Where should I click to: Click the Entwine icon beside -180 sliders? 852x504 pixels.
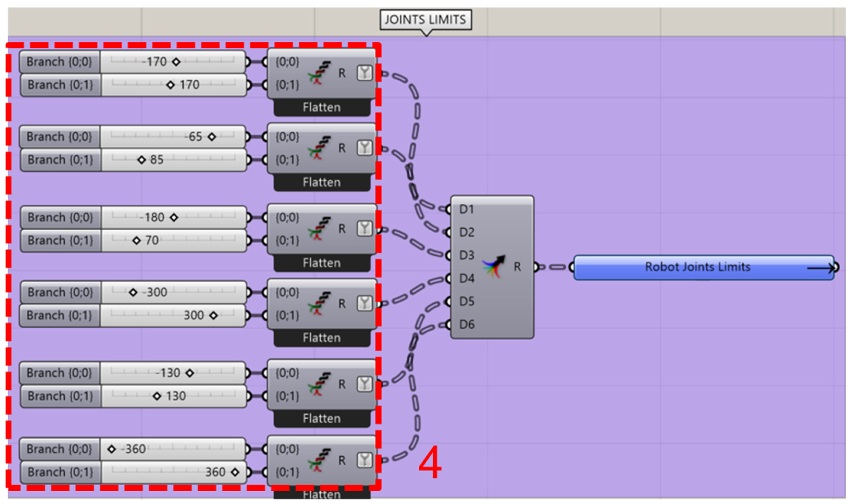pyautogui.click(x=319, y=229)
